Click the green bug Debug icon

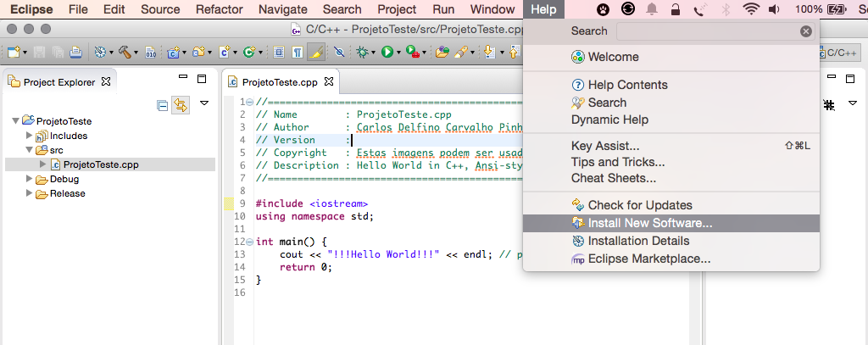tap(363, 52)
